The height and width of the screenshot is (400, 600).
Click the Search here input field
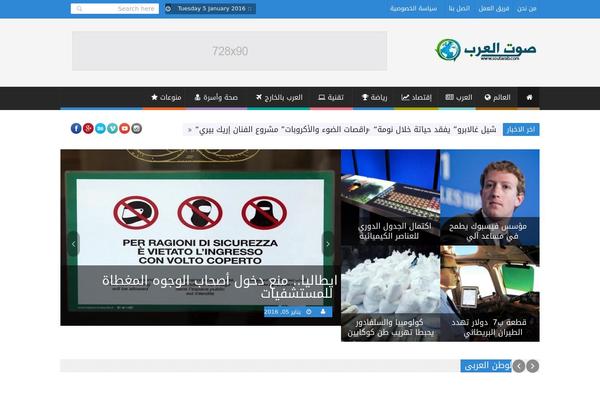click(115, 8)
